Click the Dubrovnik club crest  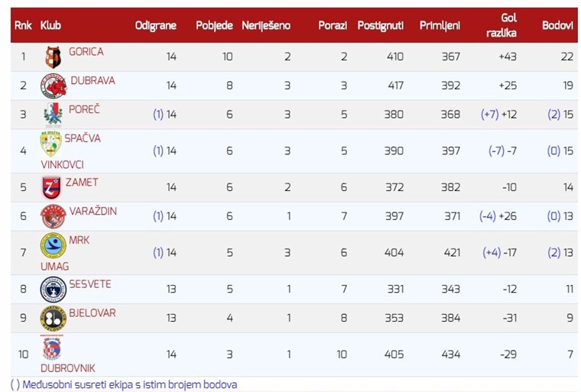point(52,348)
